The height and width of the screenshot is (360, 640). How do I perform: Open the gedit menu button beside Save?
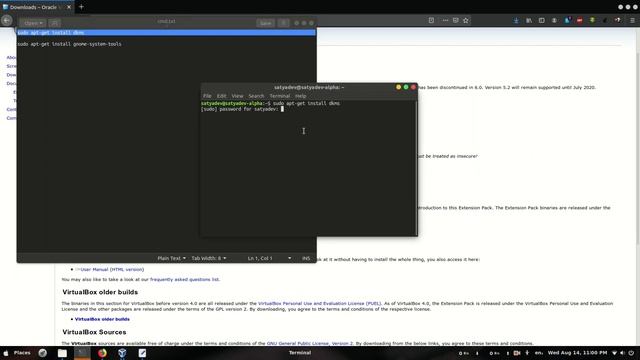(x=284, y=23)
